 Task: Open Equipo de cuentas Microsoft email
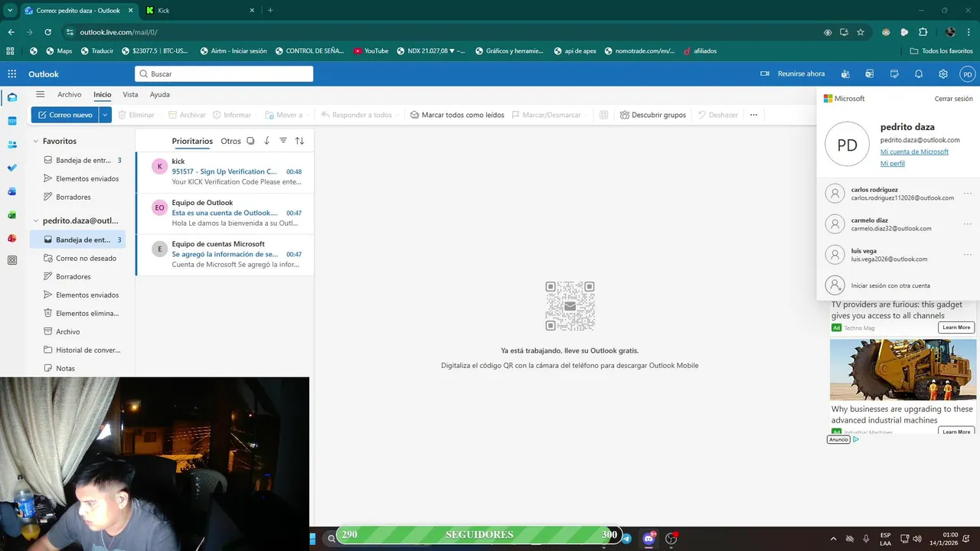point(225,255)
